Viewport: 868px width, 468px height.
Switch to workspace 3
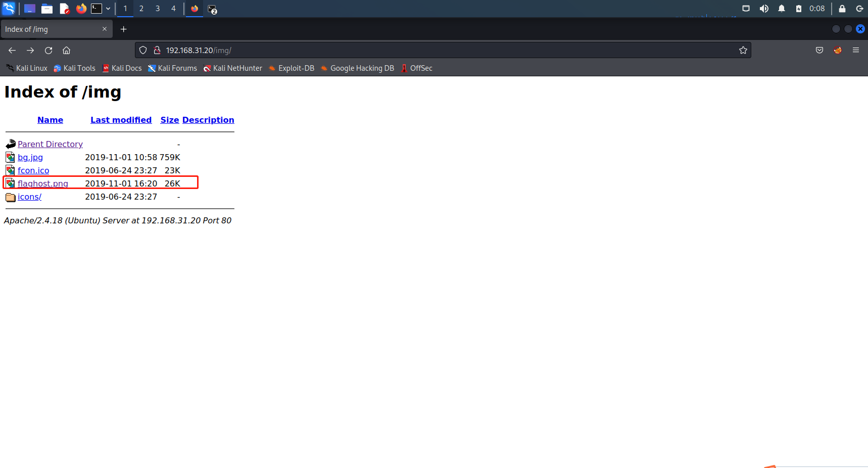point(158,9)
